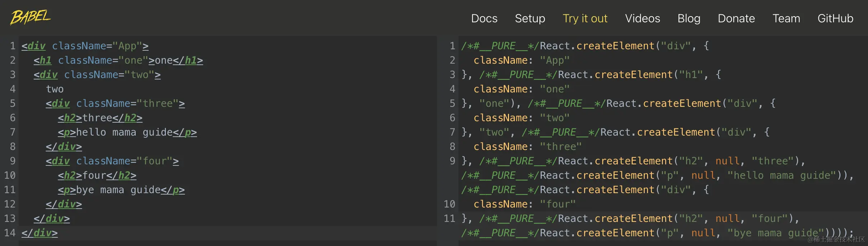Click the plain text "two" line in the input editor
This screenshot has width=868, height=246.
coord(55,89)
